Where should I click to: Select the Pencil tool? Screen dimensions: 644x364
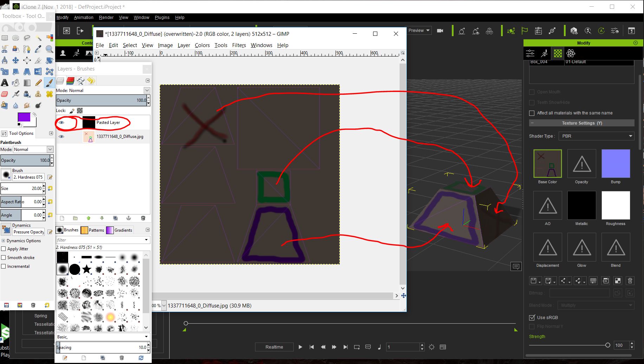pos(38,83)
